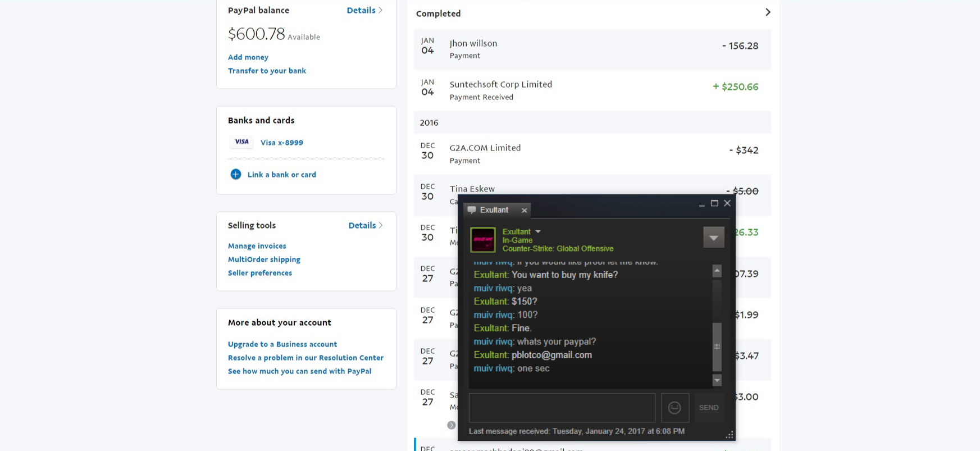This screenshot has height=451, width=980.
Task: Click the Last message received timestamp
Action: (577, 431)
